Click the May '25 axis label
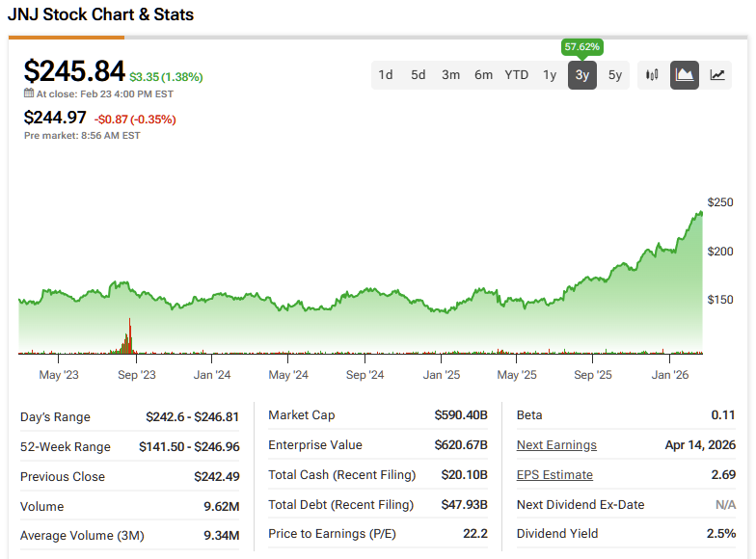 517,375
